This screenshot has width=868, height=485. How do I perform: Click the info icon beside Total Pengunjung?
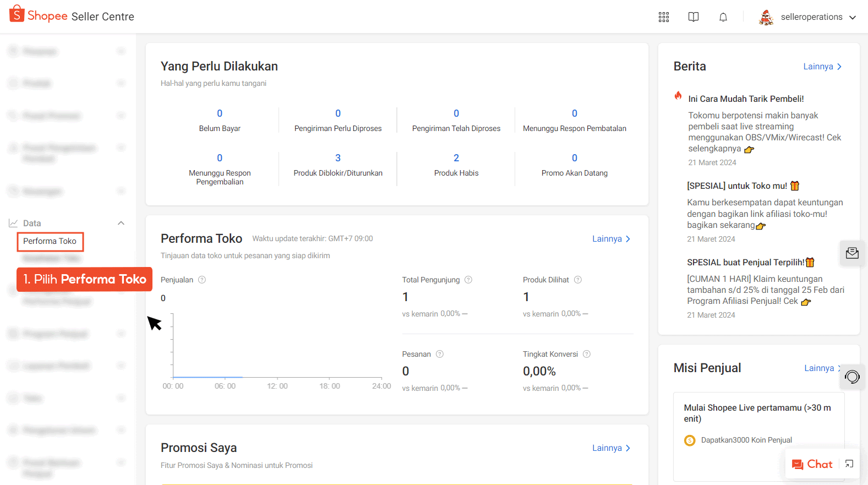(x=468, y=280)
